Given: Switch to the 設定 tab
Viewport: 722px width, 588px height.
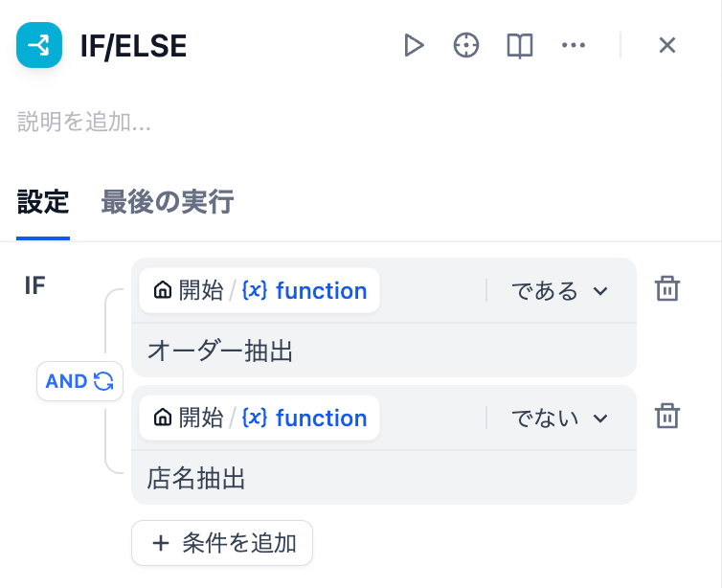Looking at the screenshot, I should 43,202.
